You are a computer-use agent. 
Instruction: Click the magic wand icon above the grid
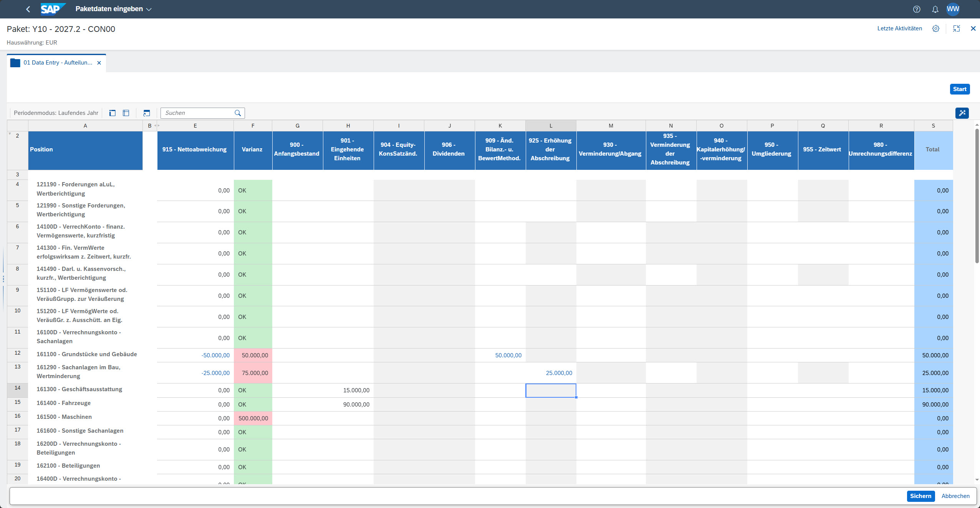tap(962, 113)
